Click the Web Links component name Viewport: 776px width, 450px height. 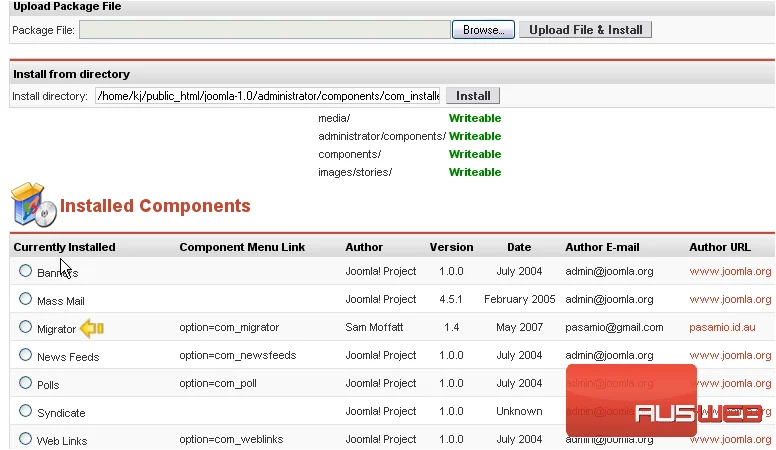[x=62, y=441]
